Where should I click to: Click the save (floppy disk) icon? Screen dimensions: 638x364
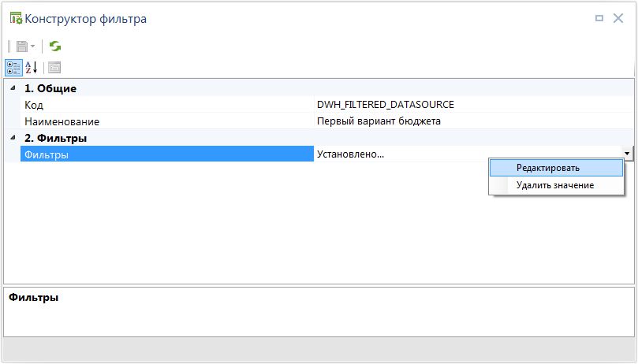[21, 46]
